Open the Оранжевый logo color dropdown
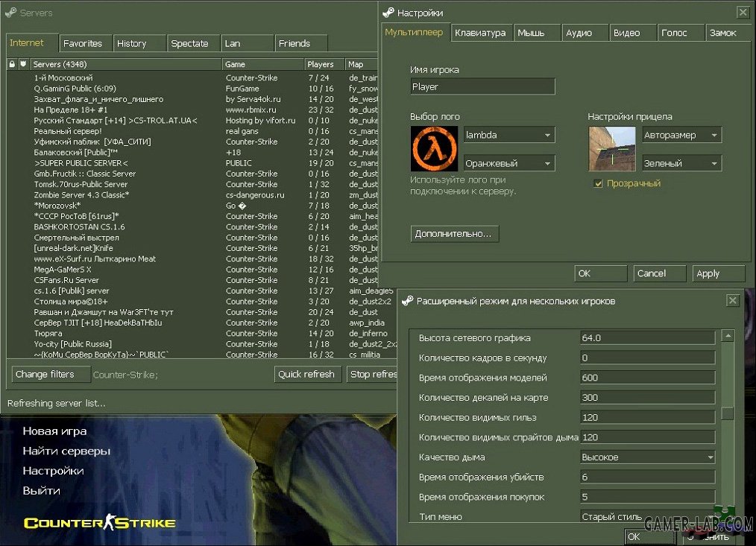 [x=509, y=163]
